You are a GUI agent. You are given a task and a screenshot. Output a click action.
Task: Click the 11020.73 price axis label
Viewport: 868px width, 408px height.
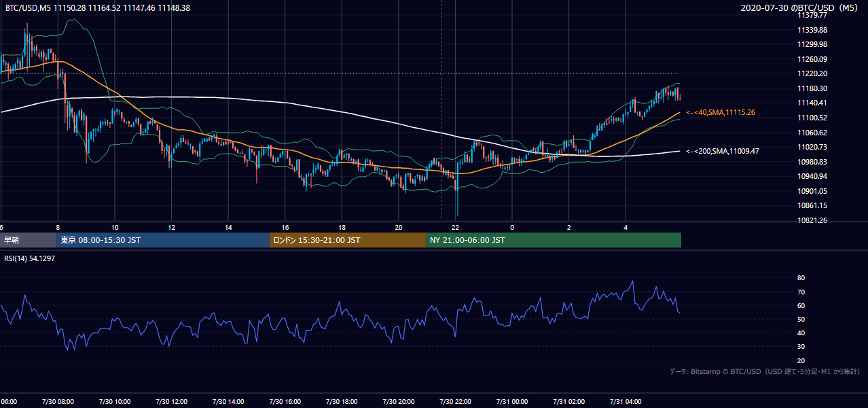click(x=812, y=147)
